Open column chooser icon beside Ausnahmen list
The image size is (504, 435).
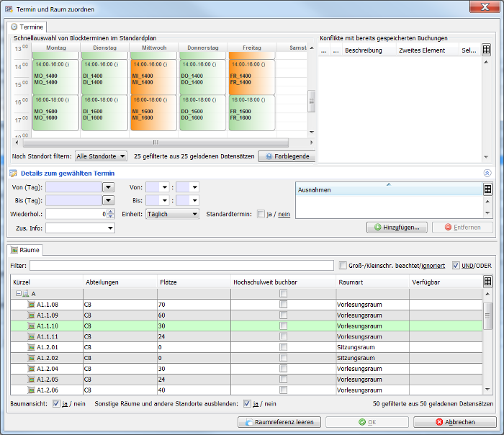click(487, 189)
